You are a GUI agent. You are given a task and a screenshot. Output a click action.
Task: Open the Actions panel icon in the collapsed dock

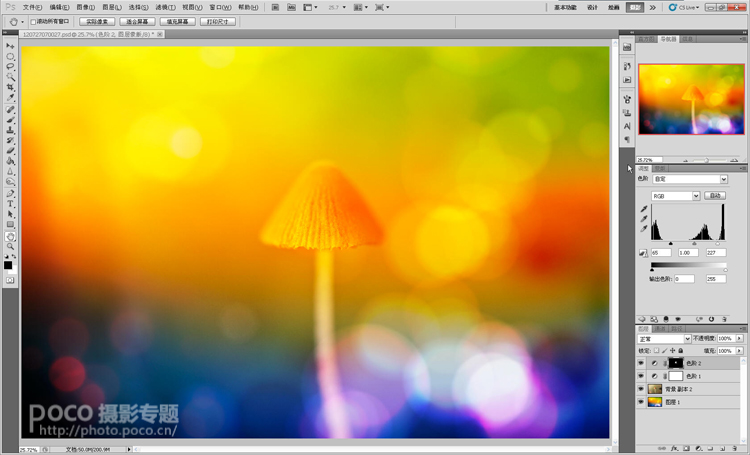point(627,80)
